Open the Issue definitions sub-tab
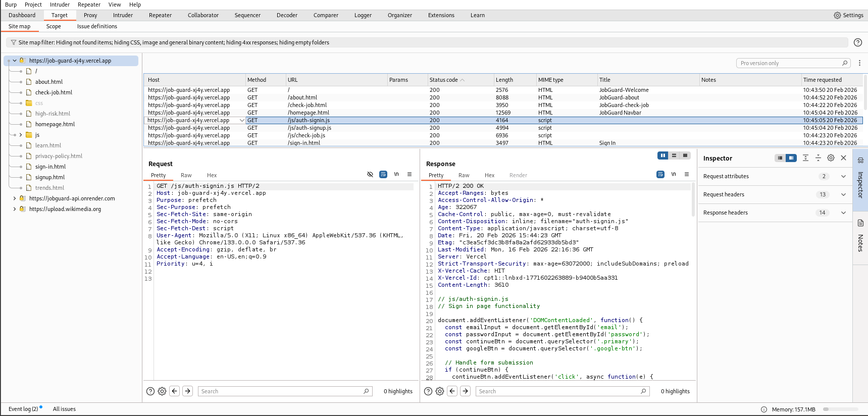This screenshot has width=868, height=416. coord(97,26)
